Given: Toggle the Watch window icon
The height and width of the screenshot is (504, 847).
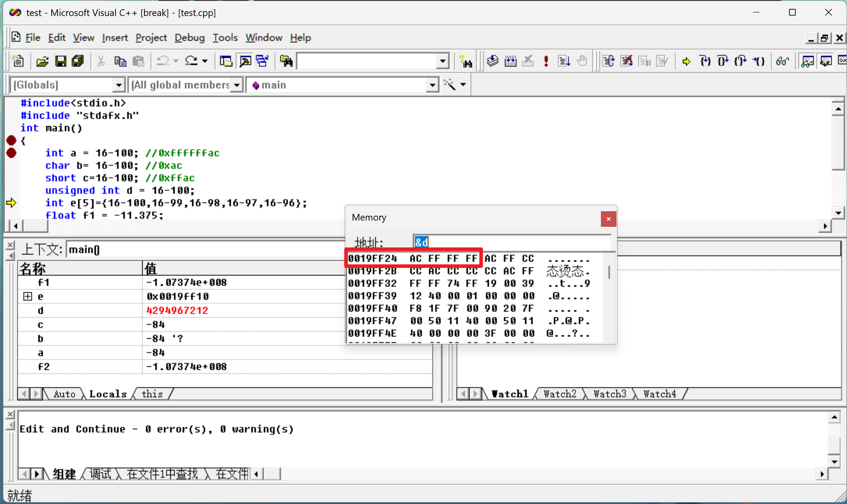Looking at the screenshot, I should click(x=807, y=61).
